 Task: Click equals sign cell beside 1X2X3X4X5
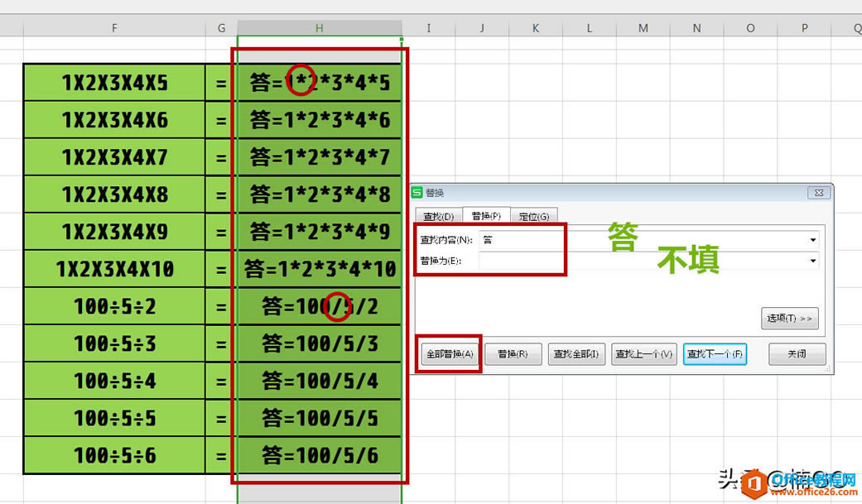click(221, 83)
